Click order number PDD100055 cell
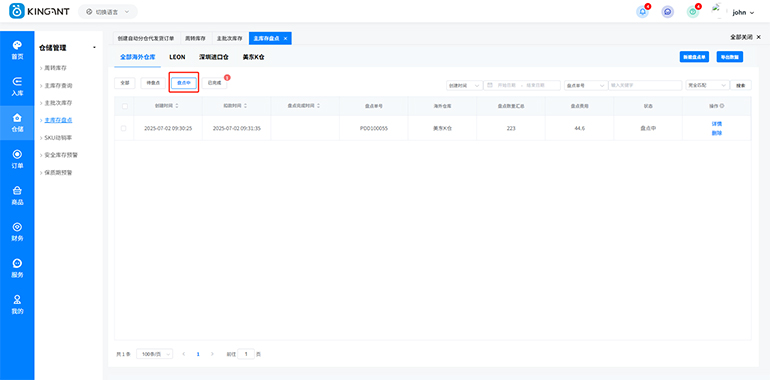Screen dimensions: 770x380 [x=374, y=128]
